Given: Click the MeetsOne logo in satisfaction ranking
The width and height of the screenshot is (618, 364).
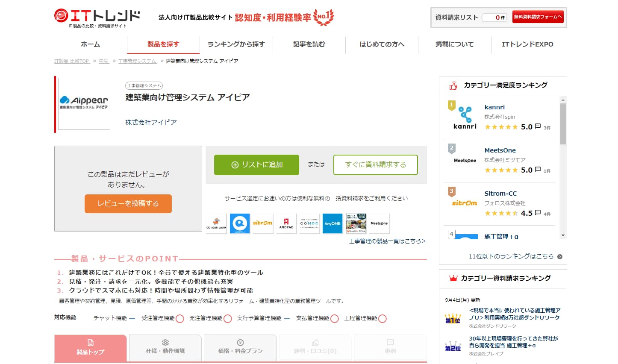Looking at the screenshot, I should click(465, 161).
